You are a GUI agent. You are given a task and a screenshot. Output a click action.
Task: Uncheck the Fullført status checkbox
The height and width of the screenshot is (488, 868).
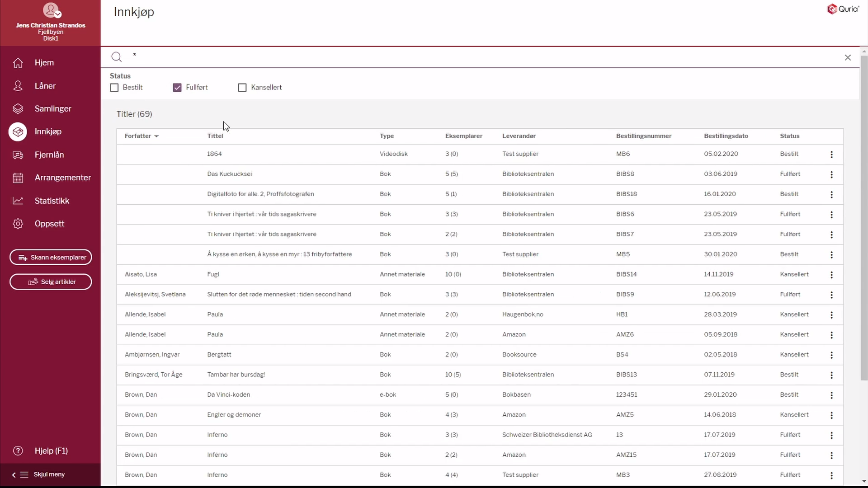point(177,88)
